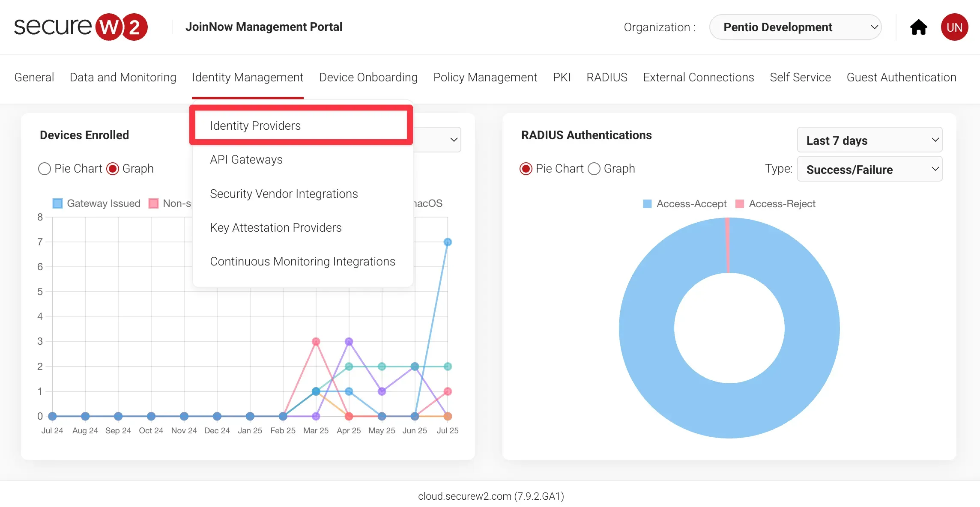This screenshot has width=980, height=507.
Task: Click Key Attestation Providers link
Action: (x=276, y=227)
